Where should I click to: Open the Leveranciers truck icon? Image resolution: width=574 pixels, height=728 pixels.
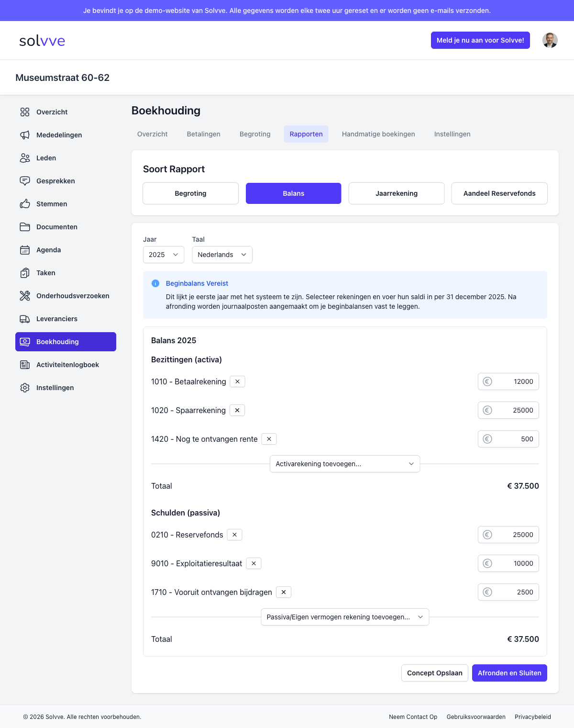click(25, 319)
